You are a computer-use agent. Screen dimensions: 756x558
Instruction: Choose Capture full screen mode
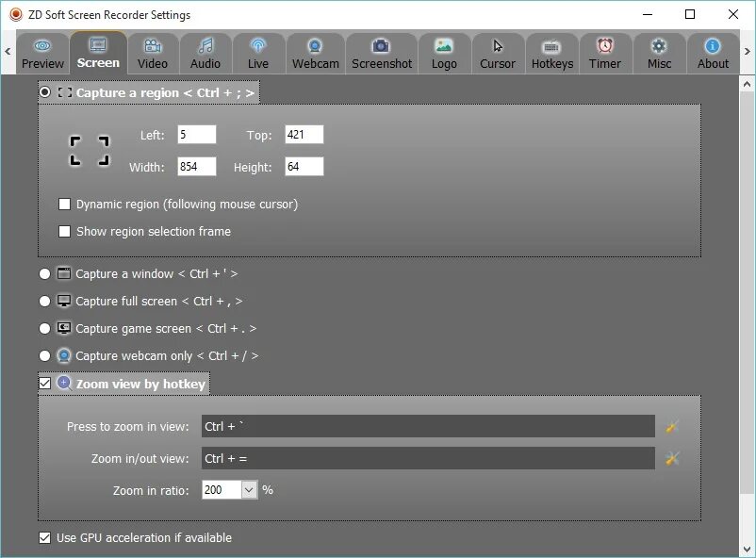coord(45,302)
